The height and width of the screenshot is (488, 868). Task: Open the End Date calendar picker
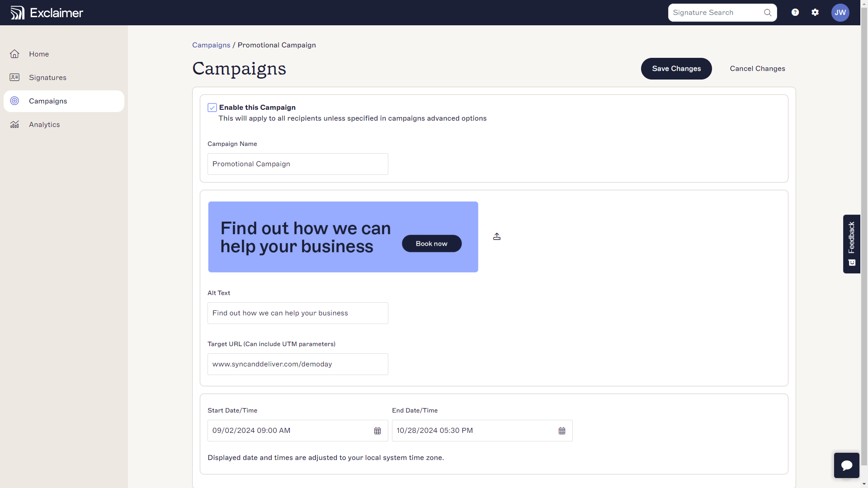pyautogui.click(x=561, y=431)
